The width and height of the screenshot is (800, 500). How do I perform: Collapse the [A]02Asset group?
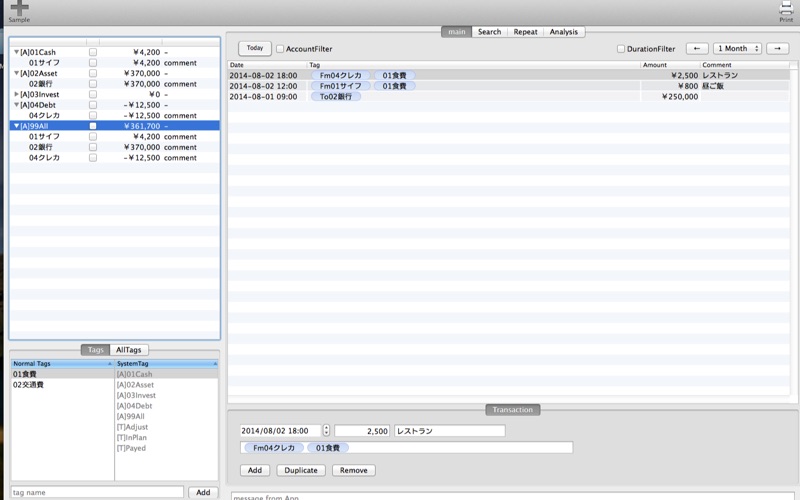(16, 73)
